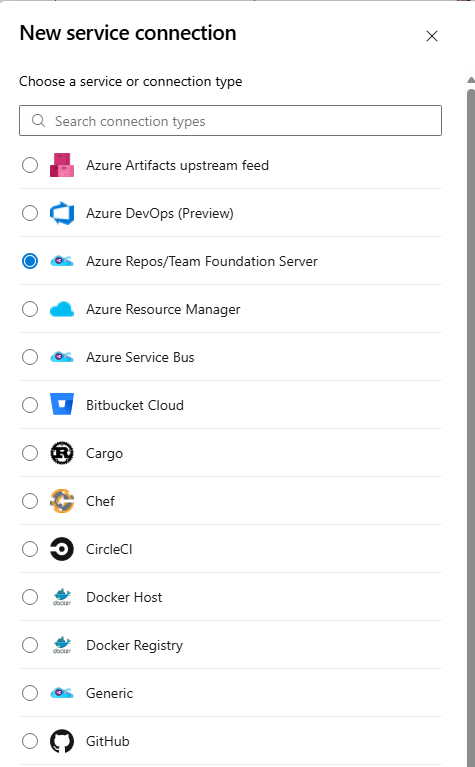
Task: Select Azure Artifacts upstream feed radio button
Action: coord(30,165)
